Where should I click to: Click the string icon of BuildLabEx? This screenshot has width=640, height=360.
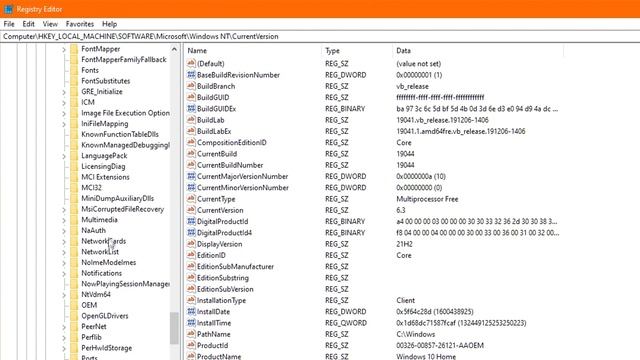click(x=191, y=131)
